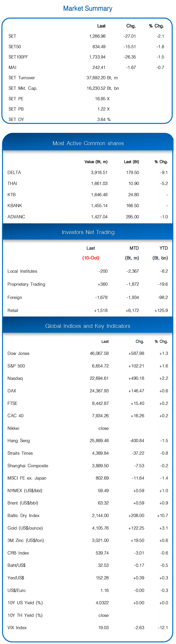Screen dimensions: 176x644
Task: Select the VIX Index row label
Action: pyautogui.click(x=17, y=628)
